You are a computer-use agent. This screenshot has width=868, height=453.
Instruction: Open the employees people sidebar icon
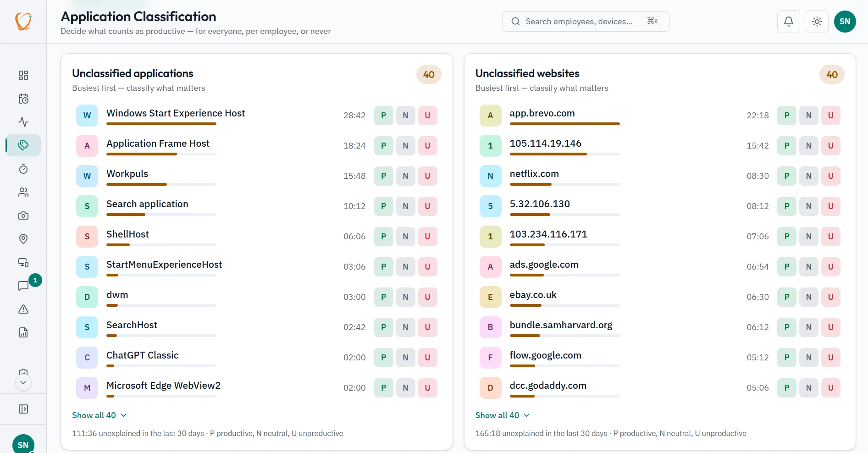pos(23,192)
